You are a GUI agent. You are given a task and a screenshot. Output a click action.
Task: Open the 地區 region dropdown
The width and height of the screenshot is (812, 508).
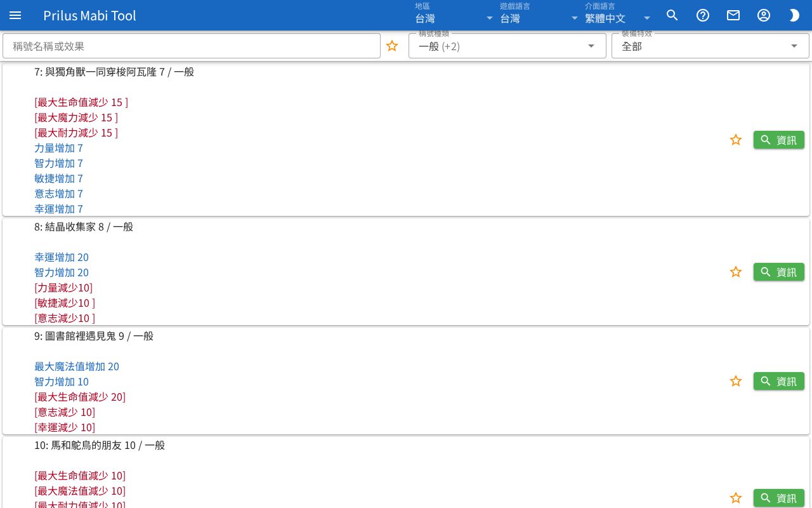pos(454,15)
